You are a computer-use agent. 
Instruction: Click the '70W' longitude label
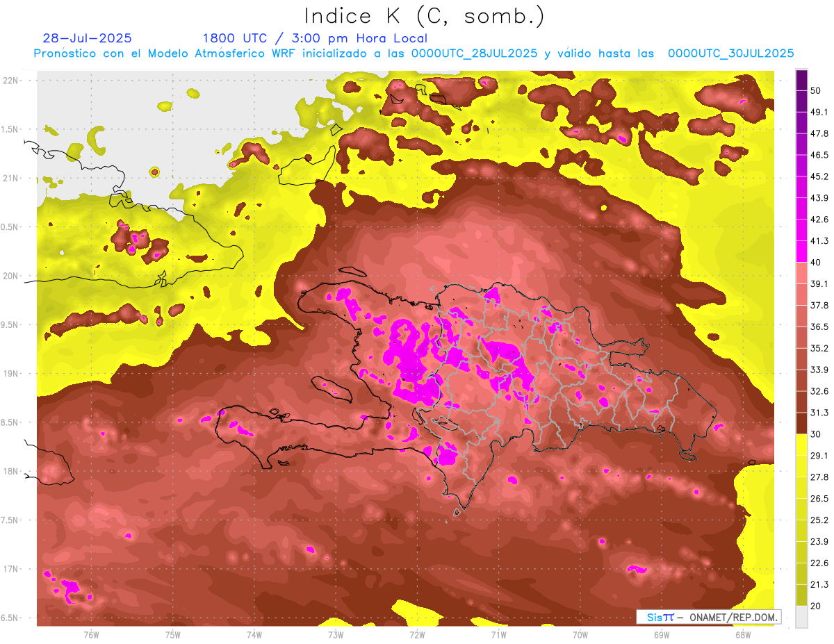tap(580, 635)
